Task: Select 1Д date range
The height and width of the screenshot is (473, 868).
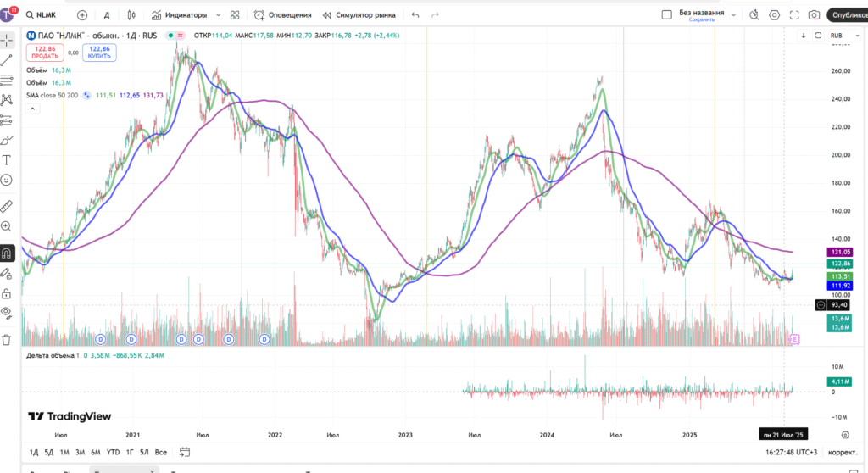Action: pyautogui.click(x=34, y=452)
